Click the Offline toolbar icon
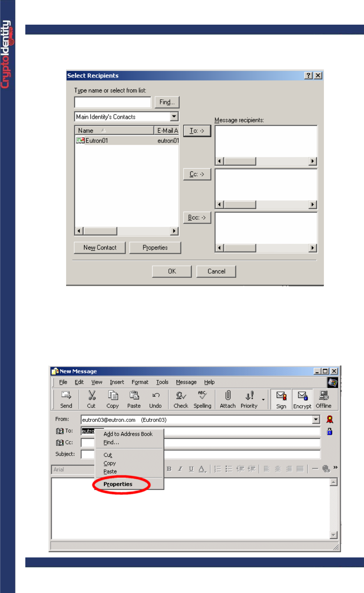 [324, 395]
